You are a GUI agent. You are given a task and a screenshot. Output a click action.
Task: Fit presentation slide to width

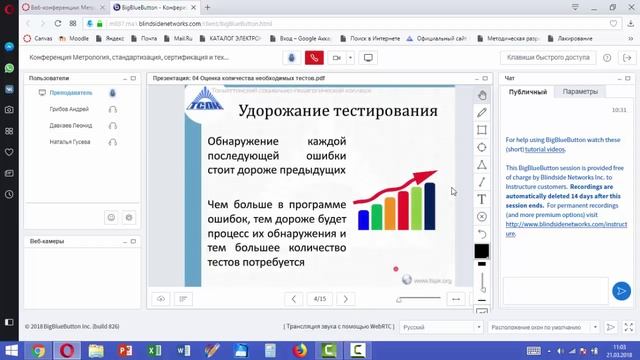click(x=456, y=299)
